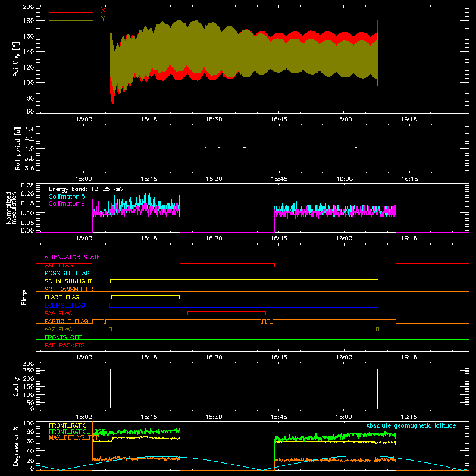
Task: Click the red X legend label
Action: click(103, 11)
